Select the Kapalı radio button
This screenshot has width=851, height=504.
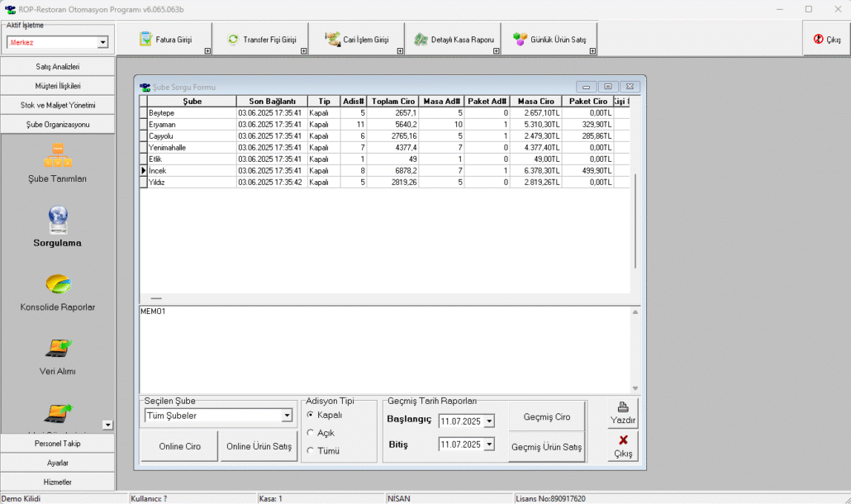pyautogui.click(x=311, y=415)
